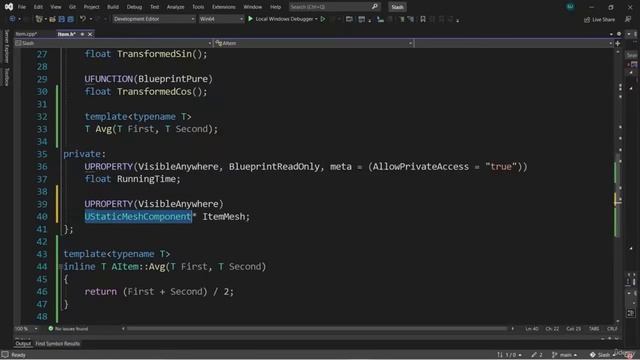Click the Save All icon
This screenshot has width=640, height=360.
(71, 19)
